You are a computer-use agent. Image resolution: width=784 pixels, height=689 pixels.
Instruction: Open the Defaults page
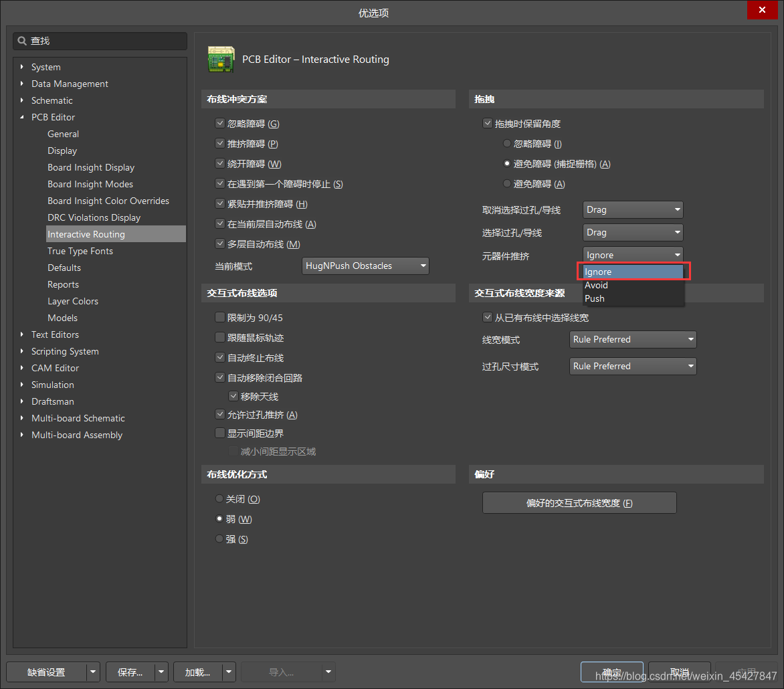[x=64, y=268]
